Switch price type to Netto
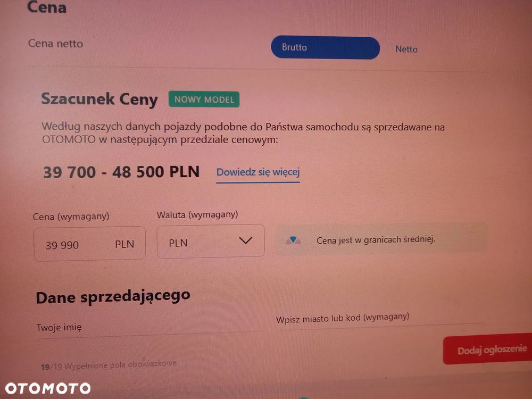 click(x=406, y=49)
